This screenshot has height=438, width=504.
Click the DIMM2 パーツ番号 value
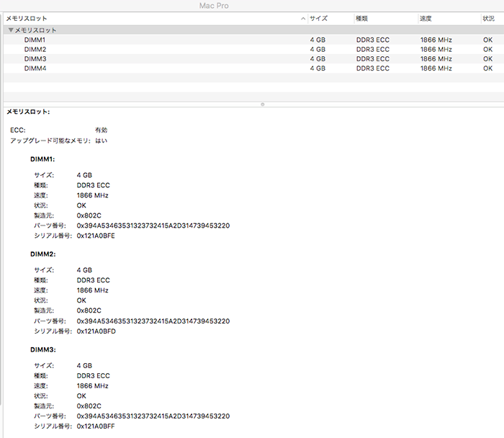pos(153,321)
